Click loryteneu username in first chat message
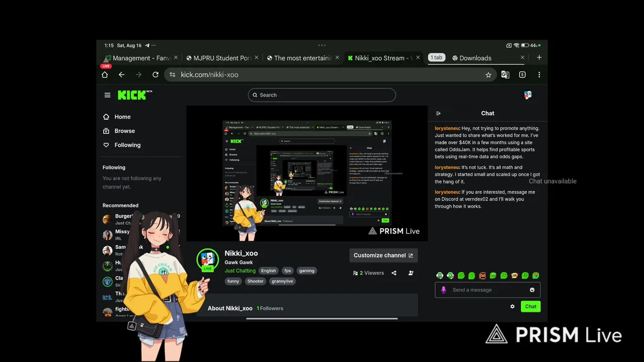This screenshot has width=644, height=362. click(x=447, y=128)
